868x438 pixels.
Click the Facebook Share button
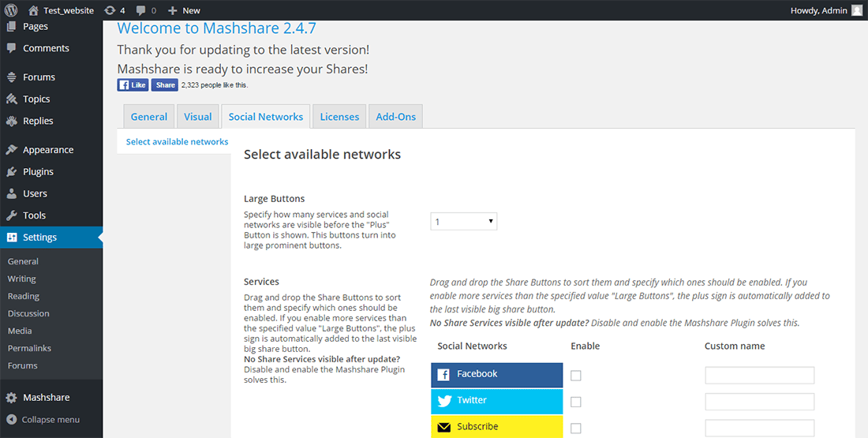(164, 84)
